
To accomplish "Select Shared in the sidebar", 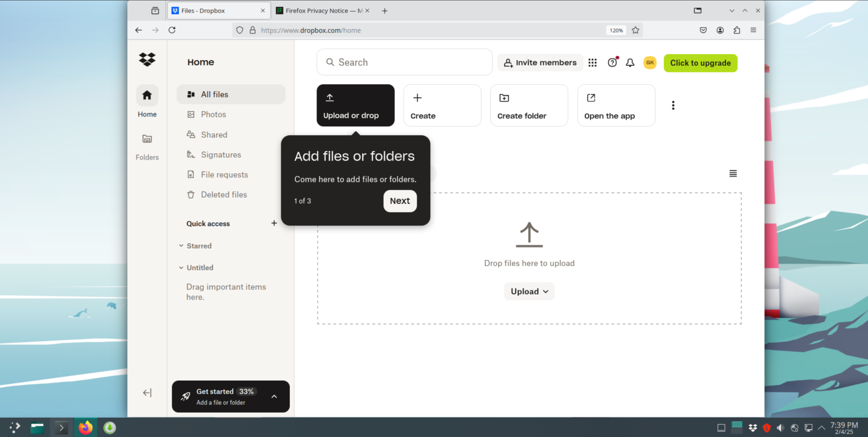I will coord(214,134).
